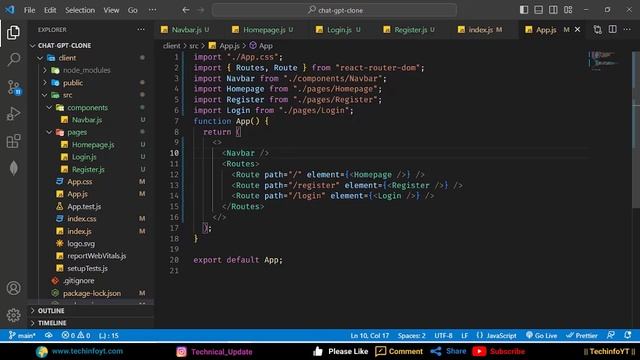Open the MongoDB leaf icon view

point(13,168)
